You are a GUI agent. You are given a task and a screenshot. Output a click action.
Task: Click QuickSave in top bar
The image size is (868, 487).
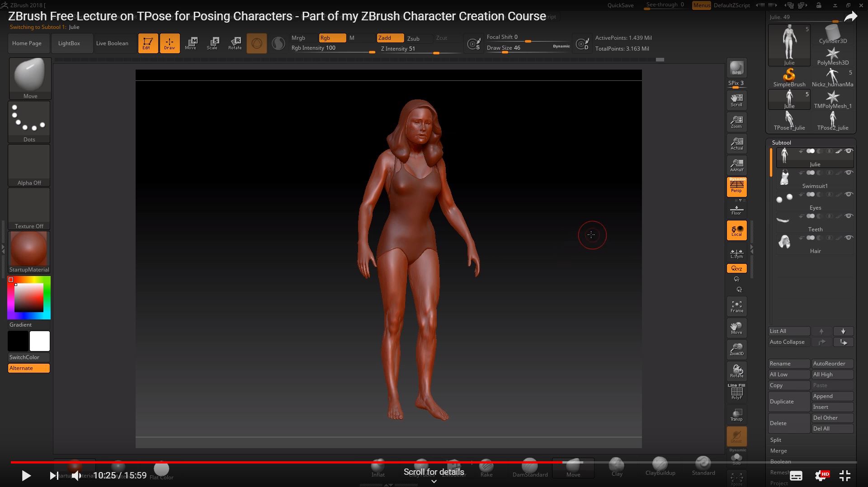(620, 5)
